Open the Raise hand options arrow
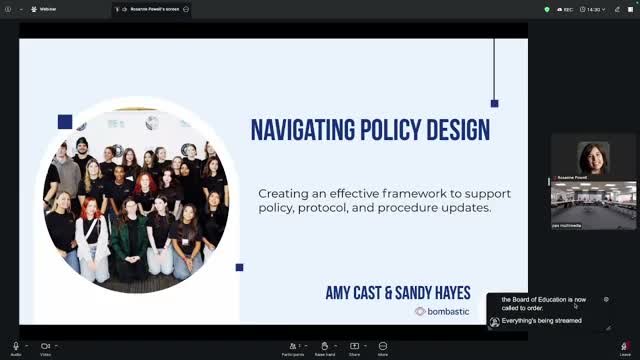 coord(336,346)
